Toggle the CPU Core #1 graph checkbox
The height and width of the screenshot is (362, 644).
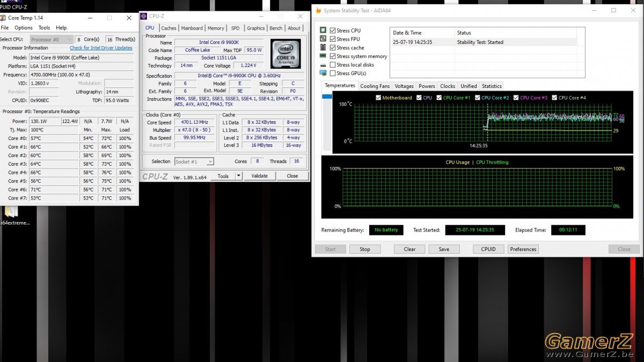click(x=439, y=98)
